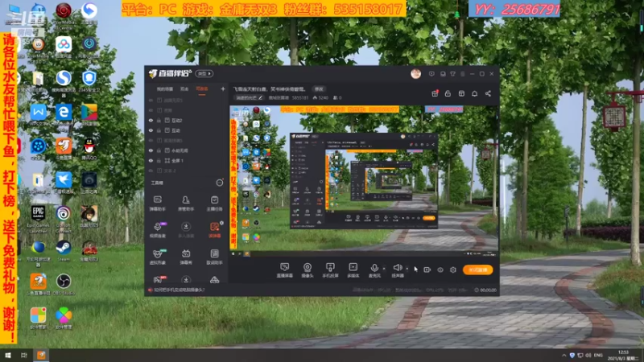Open the toolbox more-options circle icon

[x=220, y=183]
